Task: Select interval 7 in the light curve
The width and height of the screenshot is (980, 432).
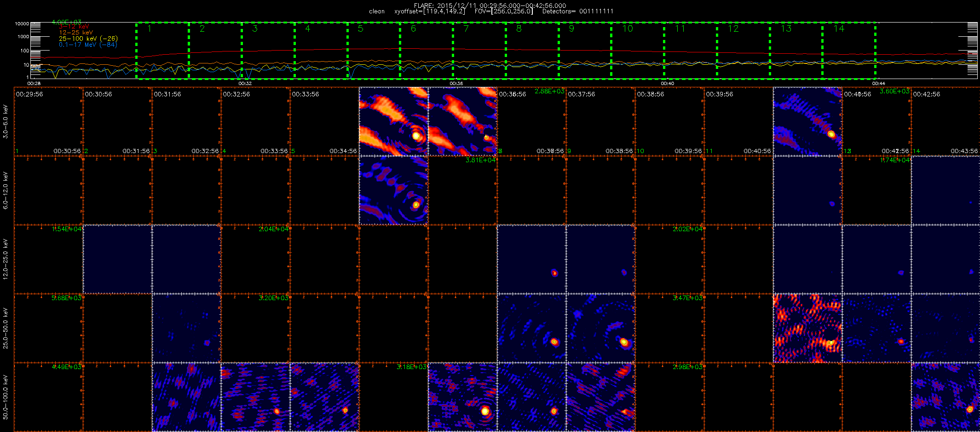Action: 479,51
